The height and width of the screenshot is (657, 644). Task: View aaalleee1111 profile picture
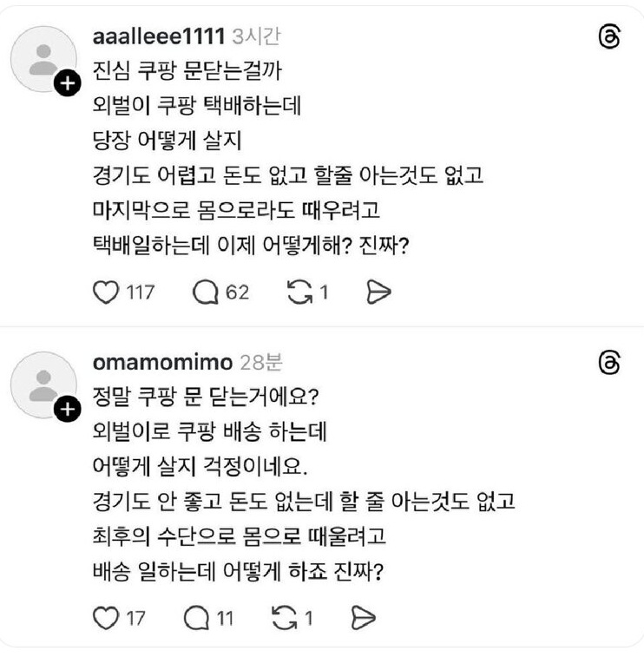[x=40, y=56]
